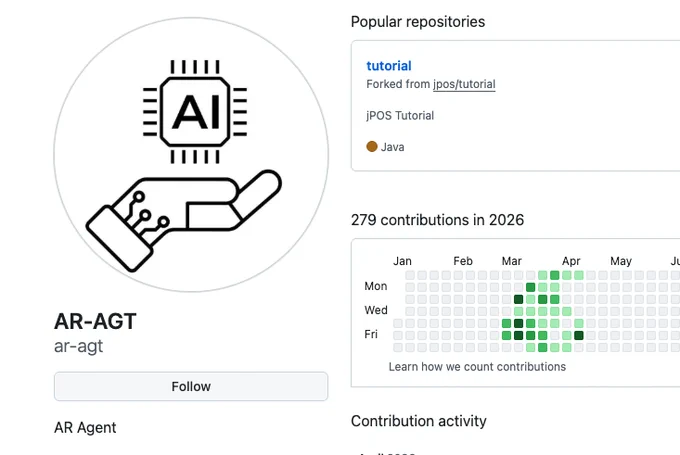
Task: Select the only medium green Monday contribution cell
Action: pos(530,287)
